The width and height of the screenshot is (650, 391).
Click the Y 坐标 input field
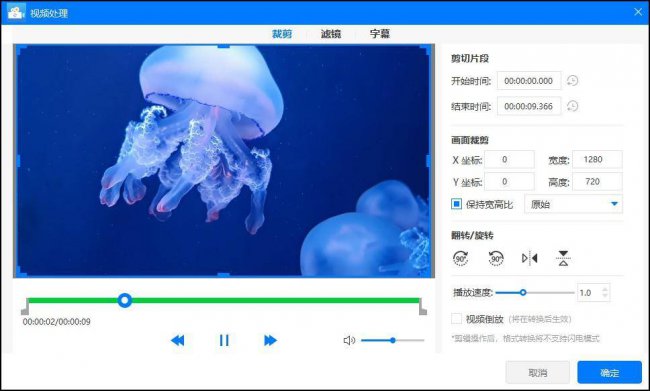[x=509, y=182]
